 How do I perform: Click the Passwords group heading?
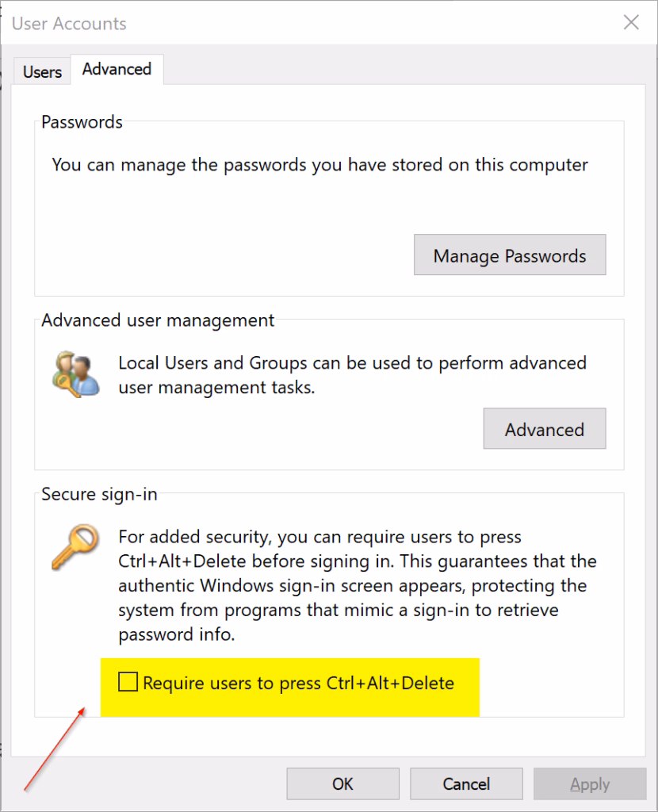pos(82,122)
